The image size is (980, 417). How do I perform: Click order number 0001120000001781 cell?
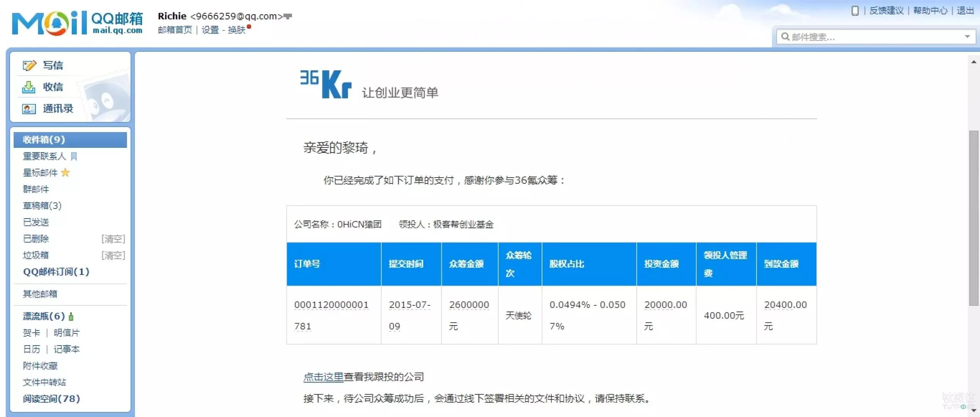click(x=334, y=315)
